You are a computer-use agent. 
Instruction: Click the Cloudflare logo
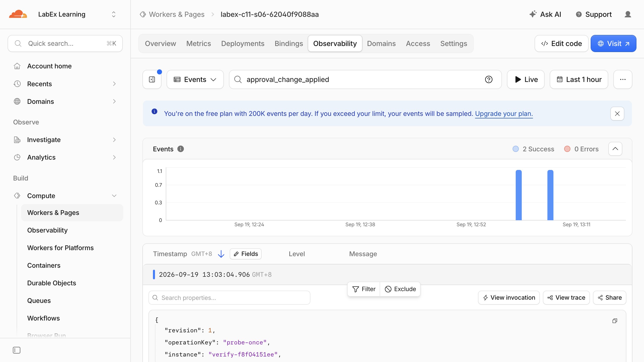18,14
